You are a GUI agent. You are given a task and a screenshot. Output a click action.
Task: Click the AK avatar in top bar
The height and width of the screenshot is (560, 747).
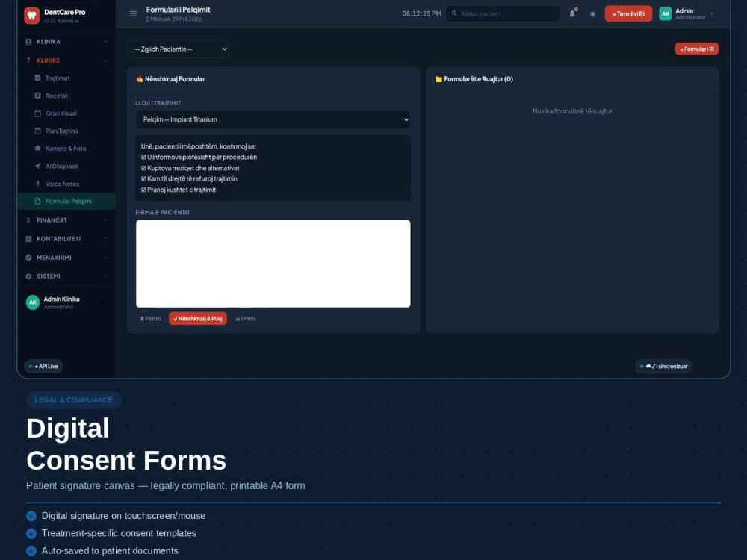(665, 13)
